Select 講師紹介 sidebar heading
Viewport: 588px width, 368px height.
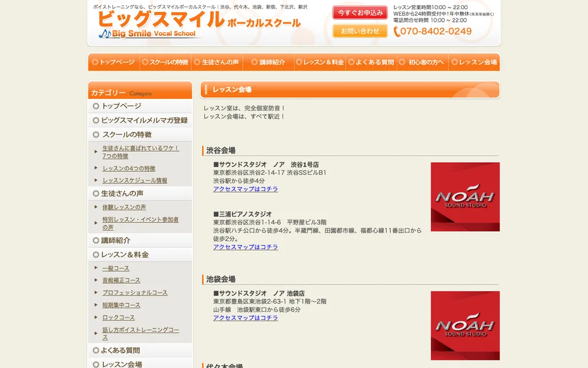[x=140, y=241]
